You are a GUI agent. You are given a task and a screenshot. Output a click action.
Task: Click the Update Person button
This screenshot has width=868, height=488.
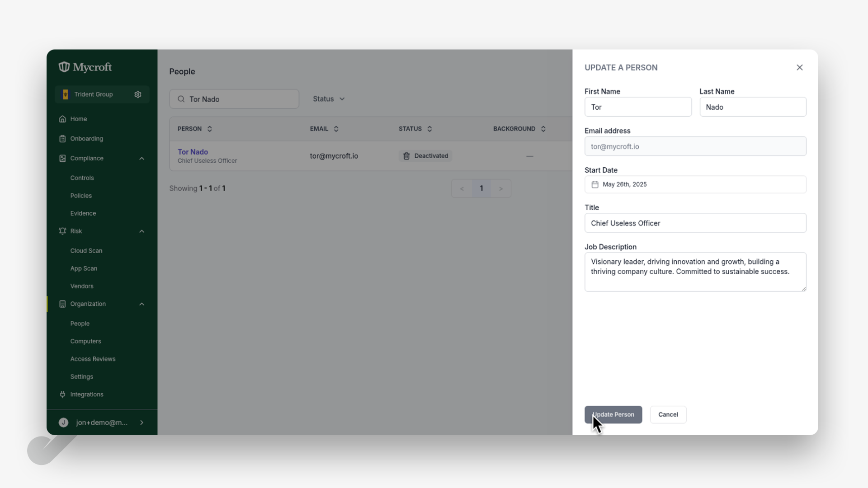coord(613,414)
